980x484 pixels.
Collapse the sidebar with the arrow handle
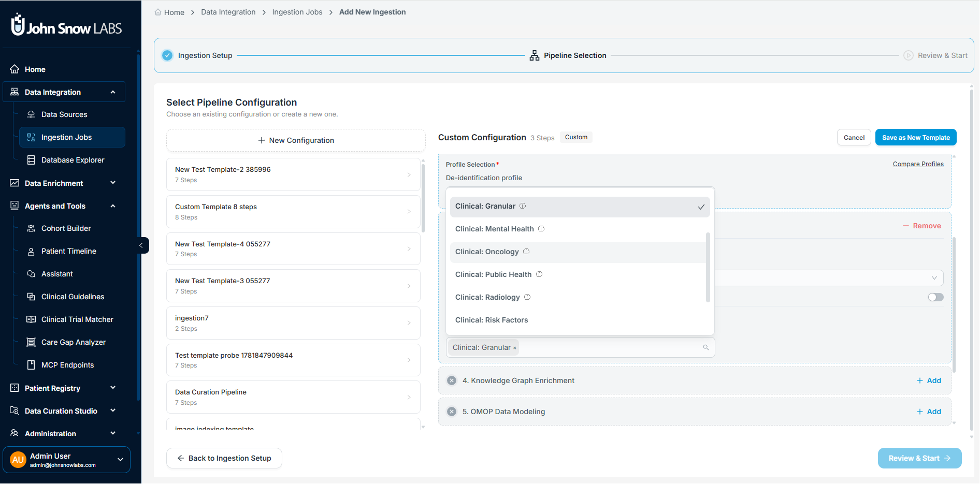[141, 245]
